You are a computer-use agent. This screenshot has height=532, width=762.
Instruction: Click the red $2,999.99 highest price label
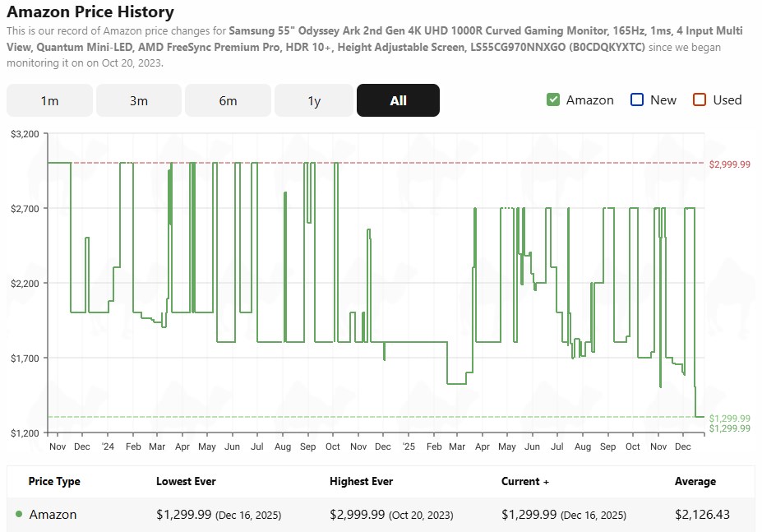(729, 164)
